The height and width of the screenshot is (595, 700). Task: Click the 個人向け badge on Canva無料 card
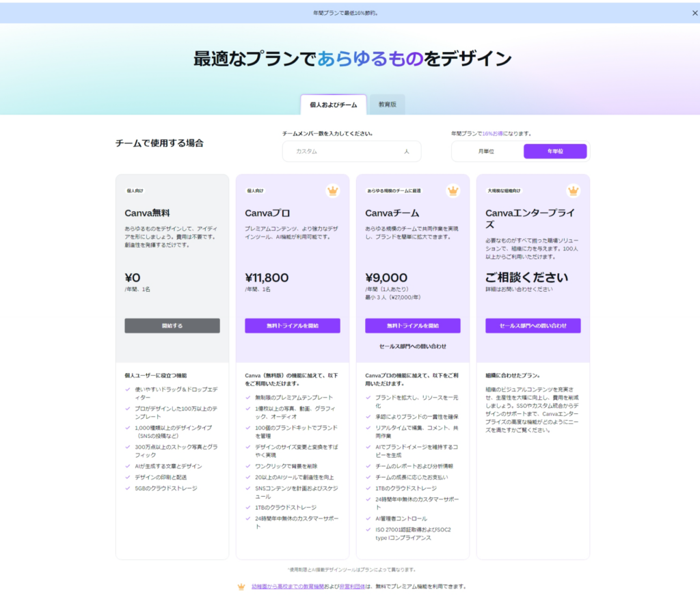point(135,191)
